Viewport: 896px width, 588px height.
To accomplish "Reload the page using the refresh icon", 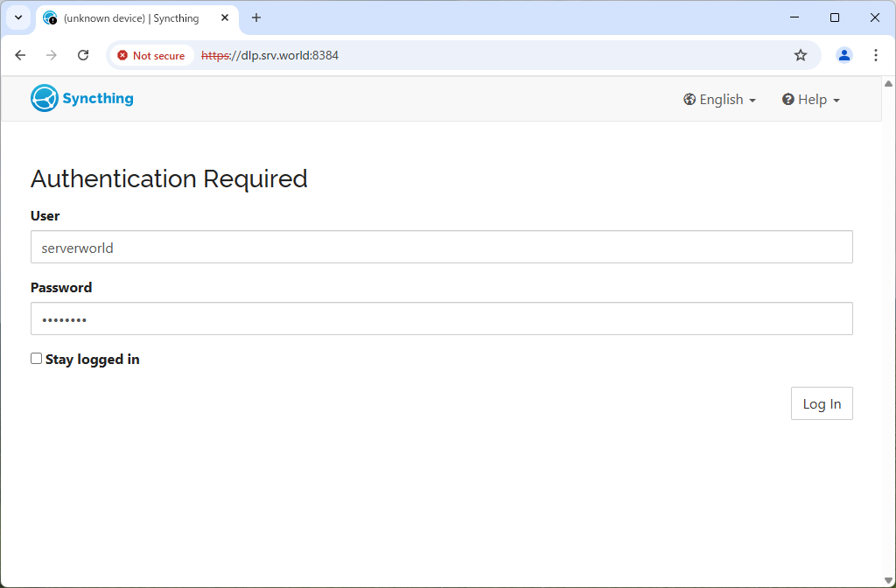I will point(83,55).
